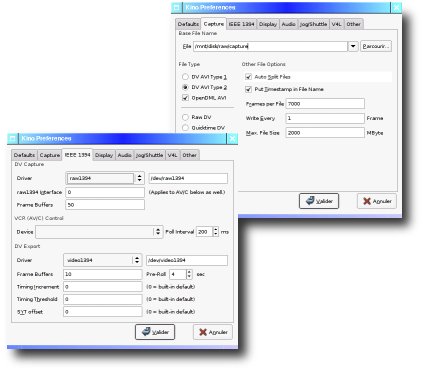Choose the Raw DV file type
Viewport: 424px width, 372px height.
185,117
